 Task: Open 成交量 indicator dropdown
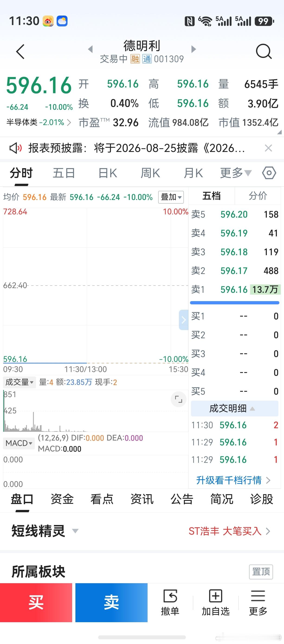click(x=19, y=382)
